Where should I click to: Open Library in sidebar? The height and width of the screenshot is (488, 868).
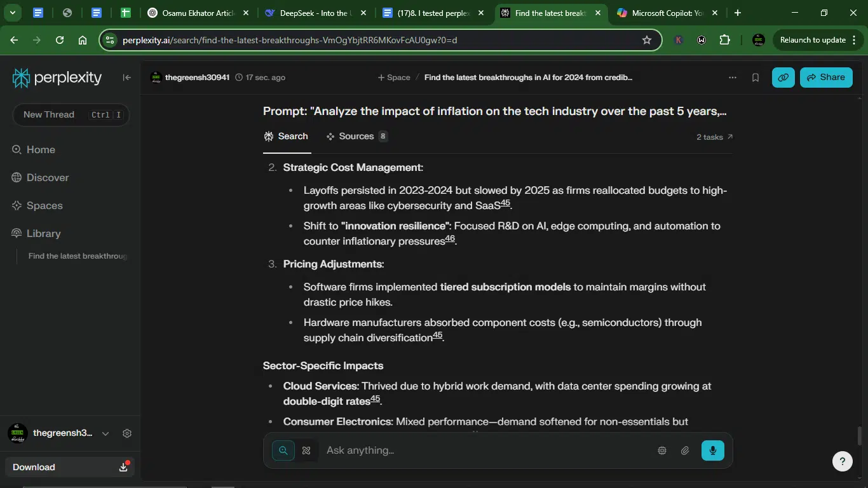(x=36, y=234)
